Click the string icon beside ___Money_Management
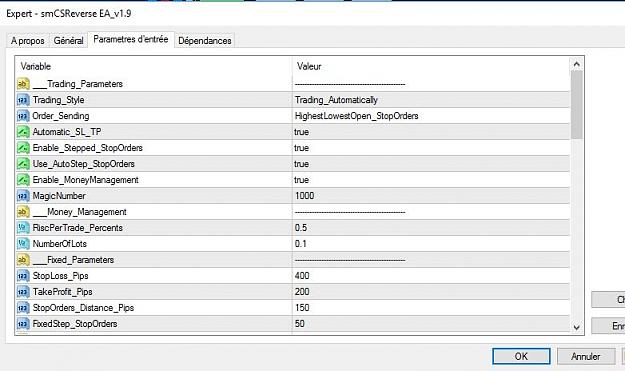The height and width of the screenshot is (371, 625). coord(23,212)
